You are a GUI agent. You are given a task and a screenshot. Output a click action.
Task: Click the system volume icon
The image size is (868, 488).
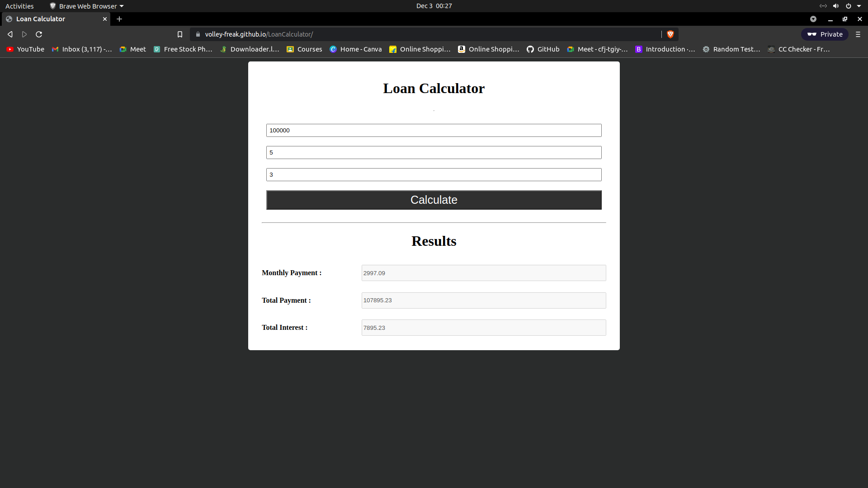836,6
